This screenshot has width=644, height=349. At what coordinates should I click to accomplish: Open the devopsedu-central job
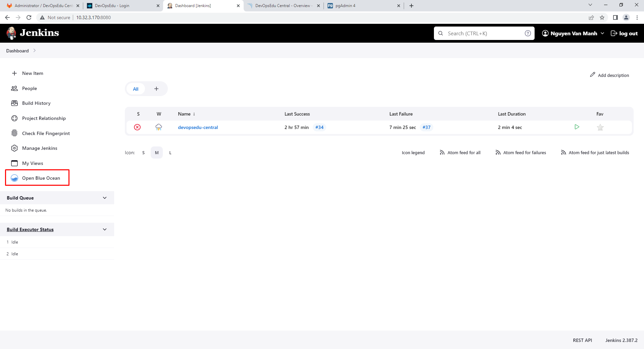point(198,127)
